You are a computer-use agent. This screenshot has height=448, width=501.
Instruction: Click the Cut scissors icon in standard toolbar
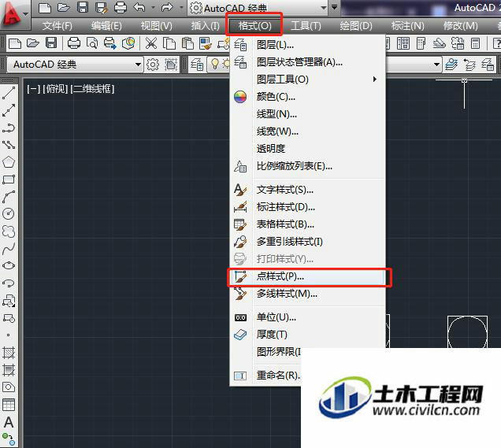point(150,43)
